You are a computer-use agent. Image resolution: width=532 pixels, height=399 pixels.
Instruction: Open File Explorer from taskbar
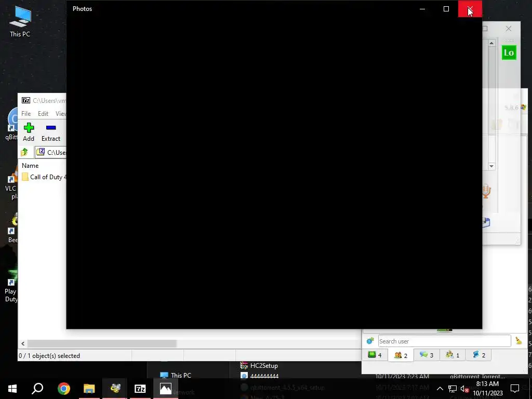(x=89, y=389)
